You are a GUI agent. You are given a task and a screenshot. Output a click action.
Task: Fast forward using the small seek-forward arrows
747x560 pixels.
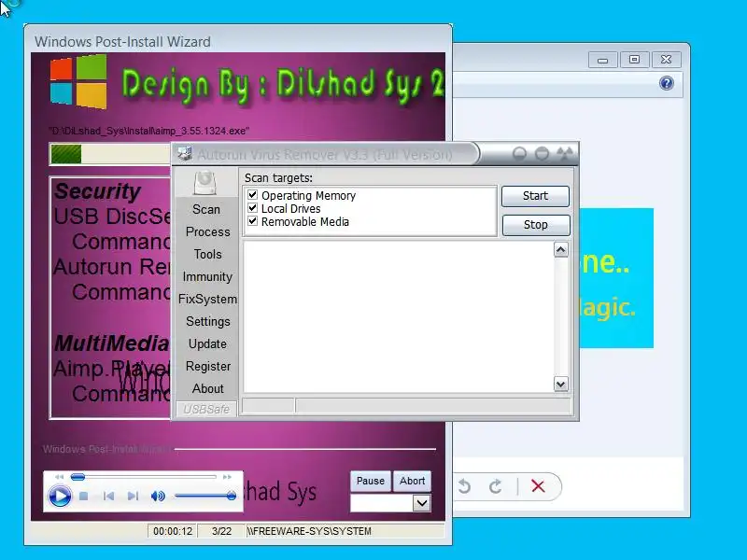point(227,477)
